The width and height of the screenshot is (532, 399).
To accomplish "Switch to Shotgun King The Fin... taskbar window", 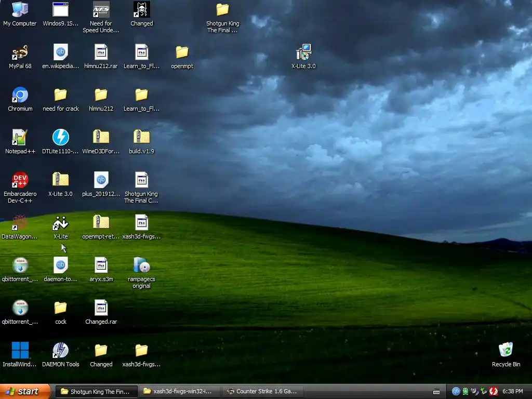I will click(96, 392).
